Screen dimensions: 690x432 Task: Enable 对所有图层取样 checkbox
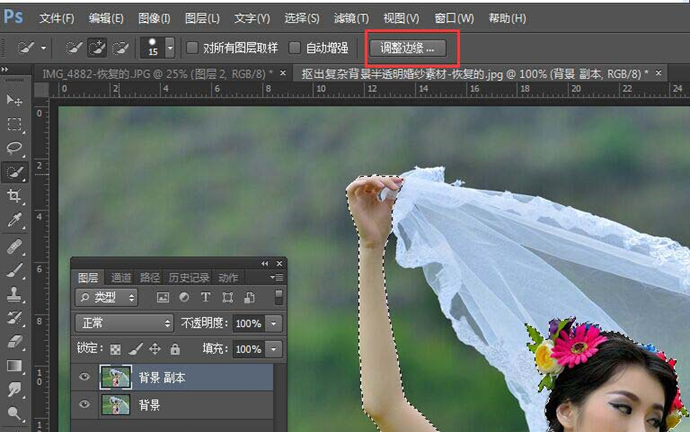192,48
